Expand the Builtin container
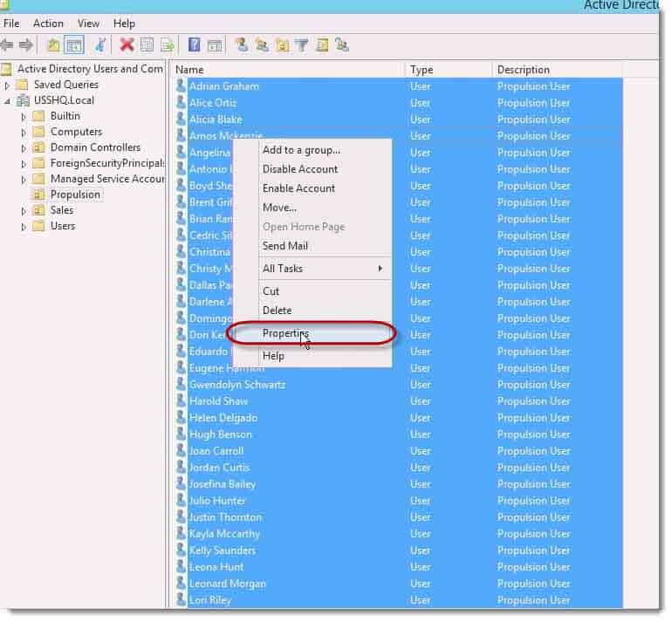672x622 pixels. (x=24, y=117)
